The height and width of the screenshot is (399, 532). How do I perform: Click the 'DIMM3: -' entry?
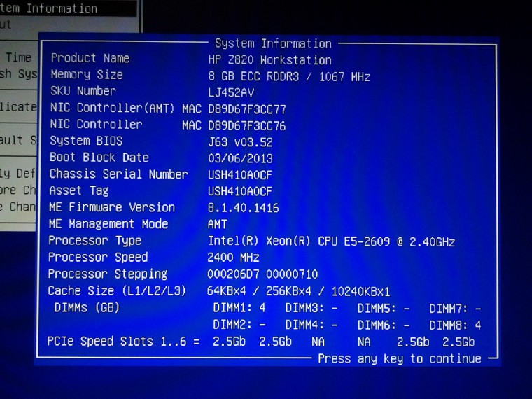click(311, 309)
